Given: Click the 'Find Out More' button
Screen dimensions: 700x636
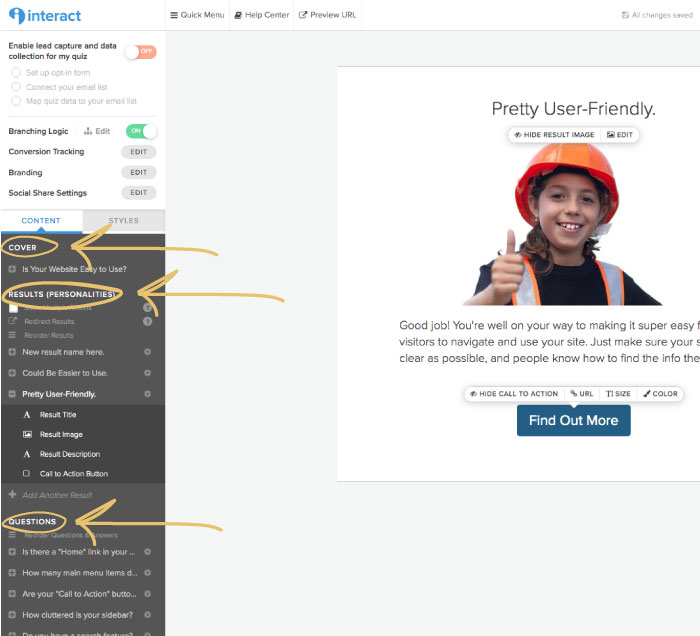Looking at the screenshot, I should [574, 420].
